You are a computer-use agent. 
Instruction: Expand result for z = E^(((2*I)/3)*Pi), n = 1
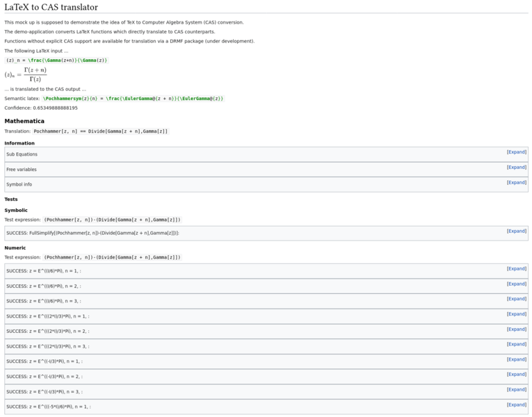click(516, 314)
